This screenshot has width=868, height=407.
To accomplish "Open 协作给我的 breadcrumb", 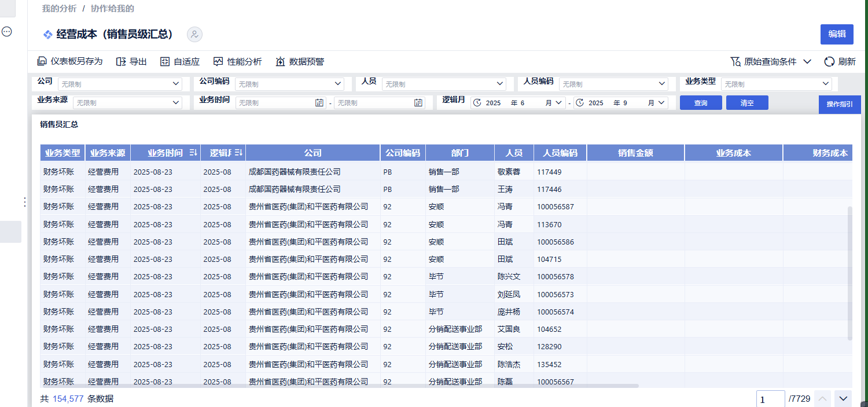I will [112, 9].
